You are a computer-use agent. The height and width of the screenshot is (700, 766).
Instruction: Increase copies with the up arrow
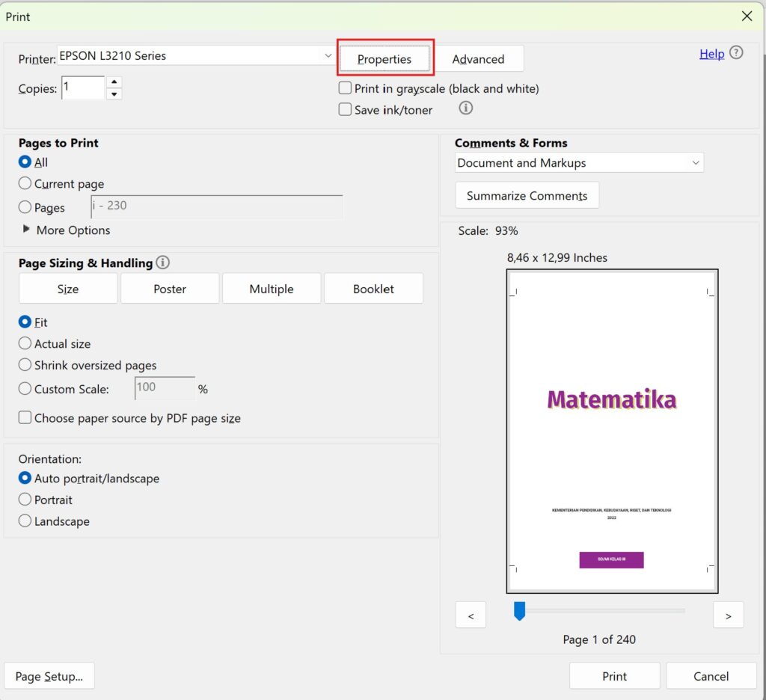point(114,82)
